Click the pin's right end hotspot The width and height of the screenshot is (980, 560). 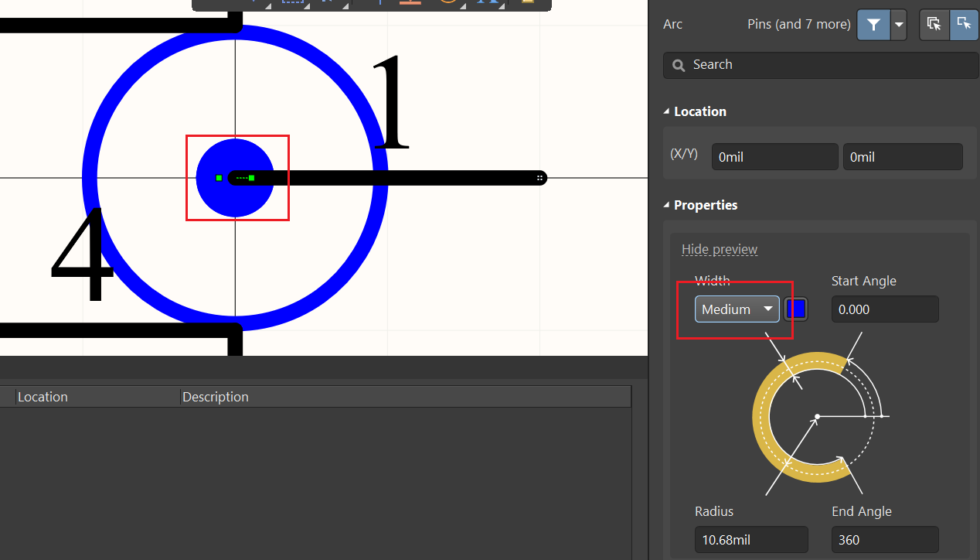click(x=540, y=178)
